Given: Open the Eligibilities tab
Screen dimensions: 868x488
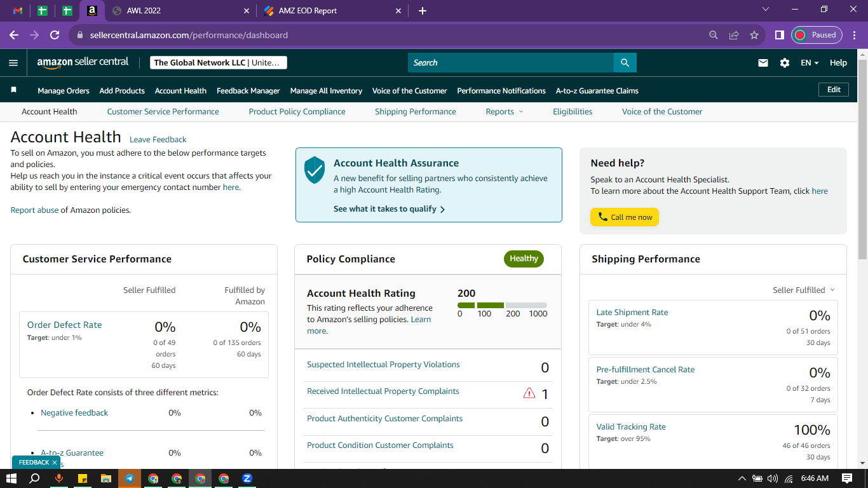Looking at the screenshot, I should pos(573,111).
